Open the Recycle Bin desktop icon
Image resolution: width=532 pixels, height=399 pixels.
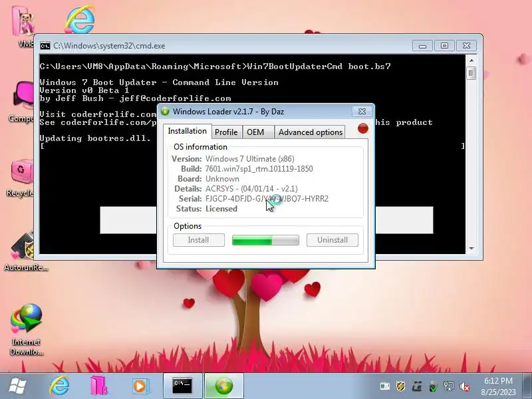(x=21, y=178)
